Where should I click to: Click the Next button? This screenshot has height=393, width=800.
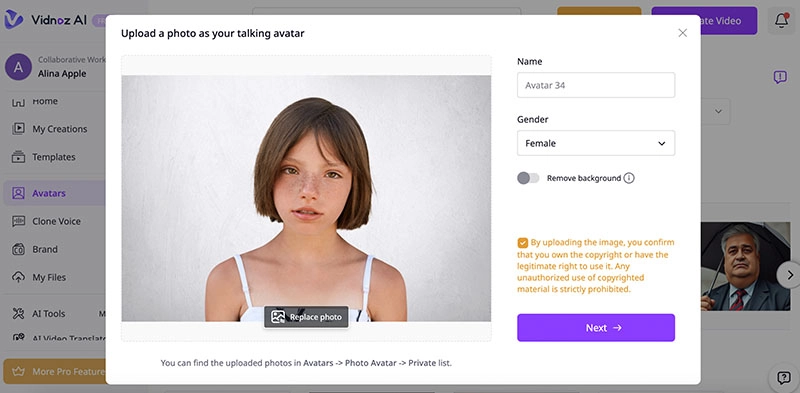pyautogui.click(x=596, y=328)
